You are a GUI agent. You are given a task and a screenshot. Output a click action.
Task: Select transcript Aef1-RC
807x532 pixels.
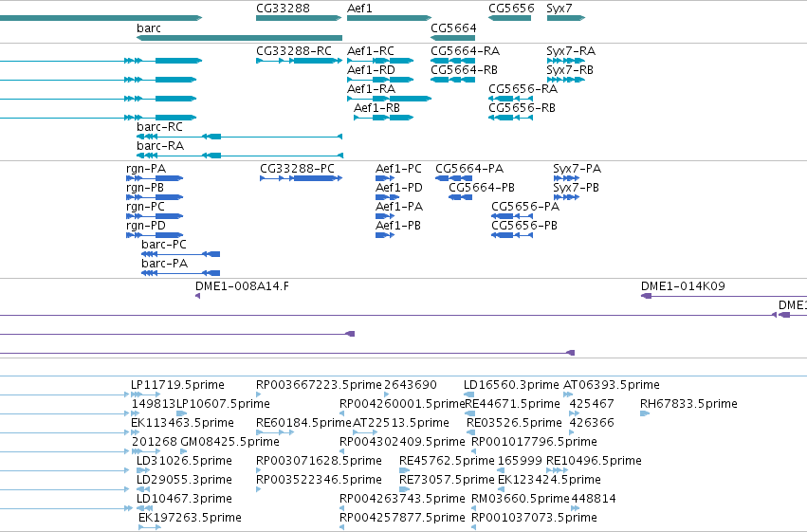tap(380, 61)
